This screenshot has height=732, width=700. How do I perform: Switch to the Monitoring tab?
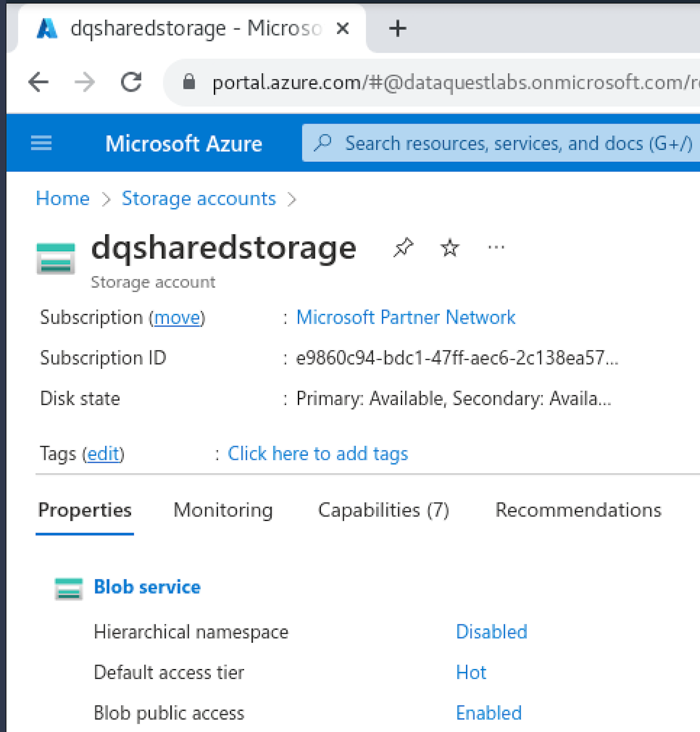click(x=223, y=510)
